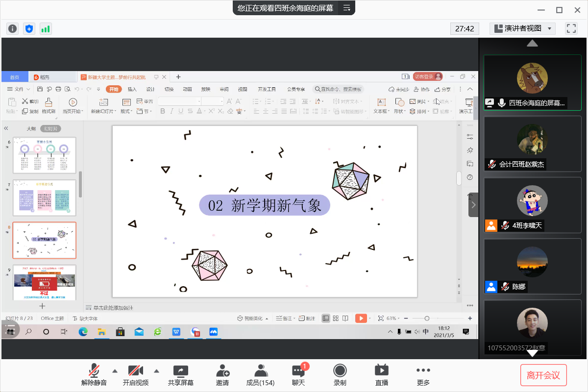Click the Start button in shared taskbar
This screenshot has width=588, height=392.
(x=9, y=332)
